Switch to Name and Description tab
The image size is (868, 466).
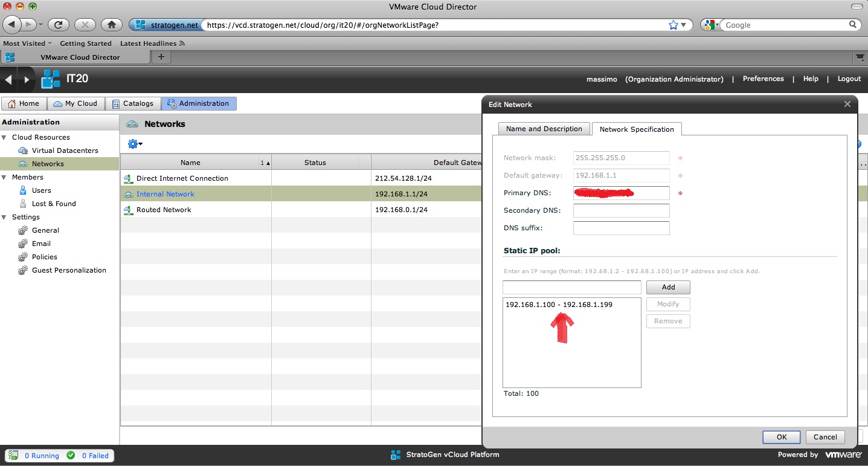tap(544, 129)
